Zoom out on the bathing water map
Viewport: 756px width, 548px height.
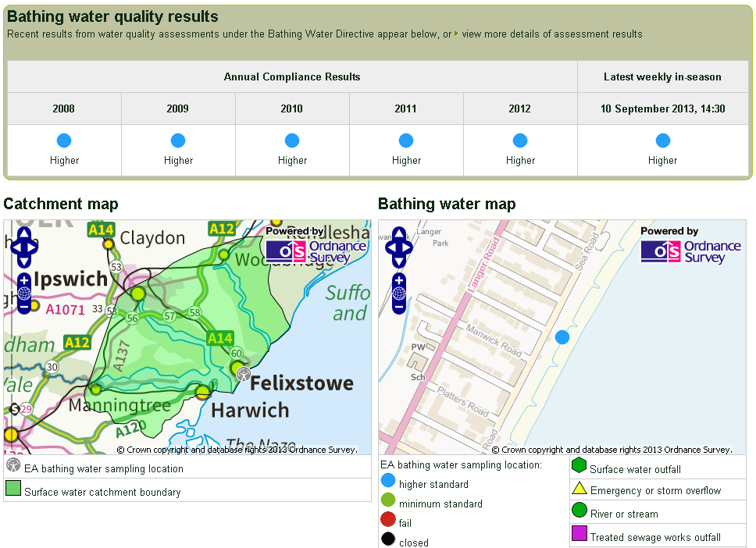tap(399, 307)
